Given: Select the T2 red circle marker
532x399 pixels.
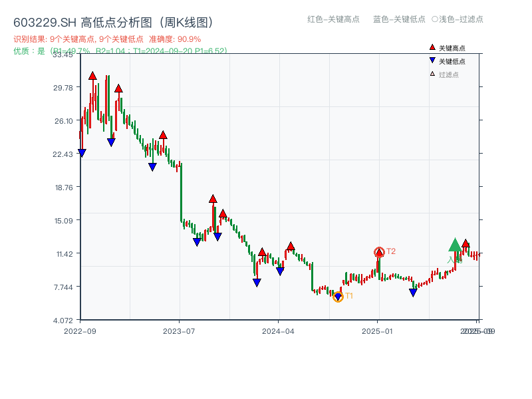Looking at the screenshot, I should (380, 252).
